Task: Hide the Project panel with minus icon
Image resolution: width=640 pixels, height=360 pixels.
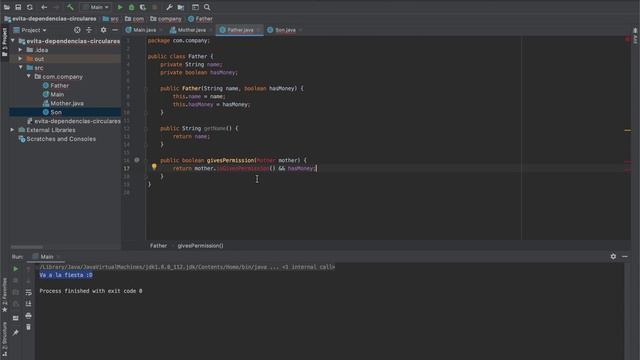Action: [x=115, y=30]
